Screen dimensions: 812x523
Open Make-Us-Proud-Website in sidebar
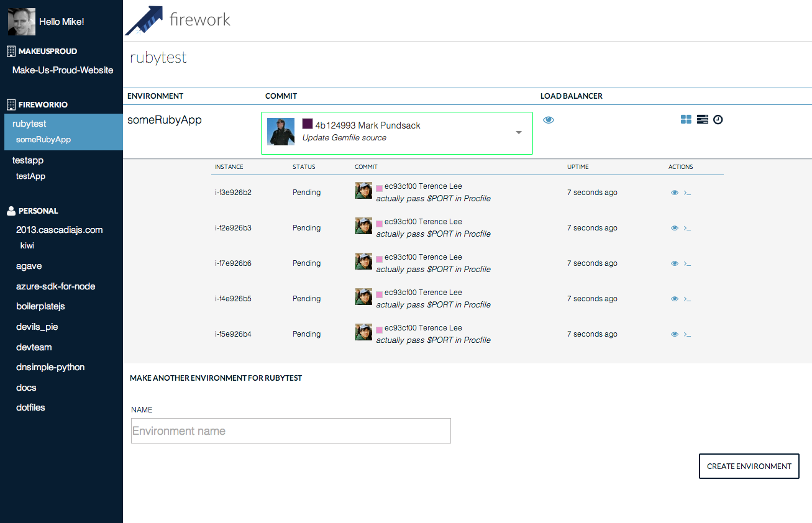tap(63, 70)
